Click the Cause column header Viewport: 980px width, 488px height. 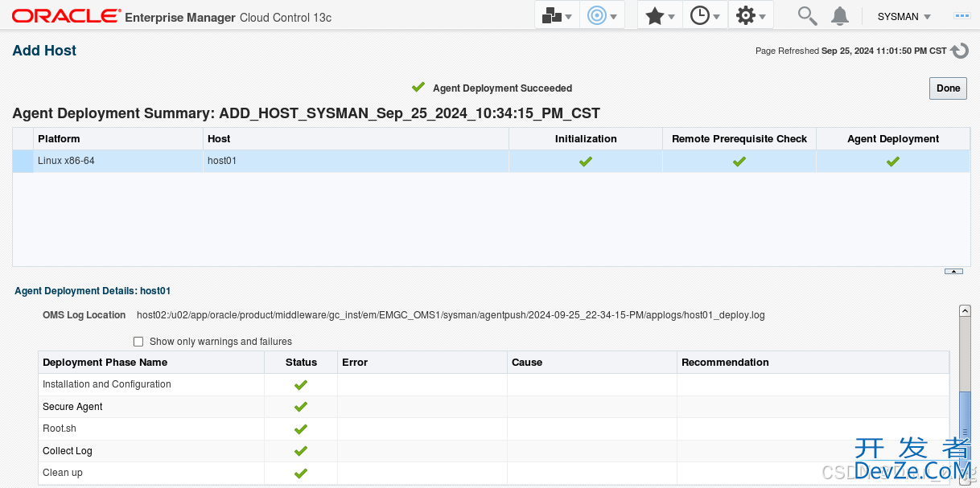pos(592,363)
